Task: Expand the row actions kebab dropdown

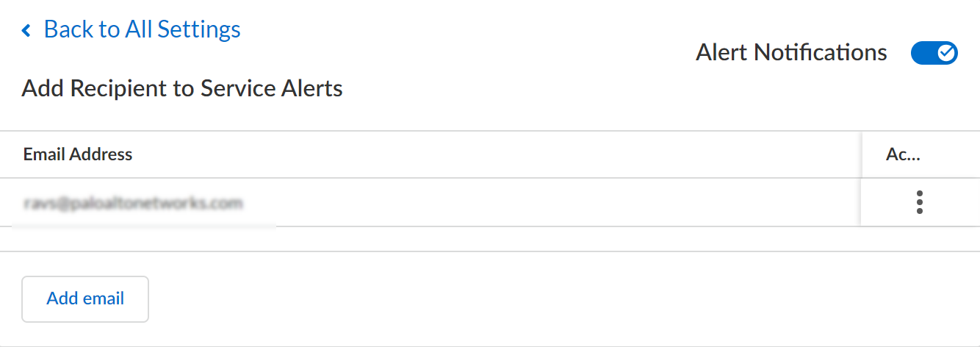Action: 919,202
